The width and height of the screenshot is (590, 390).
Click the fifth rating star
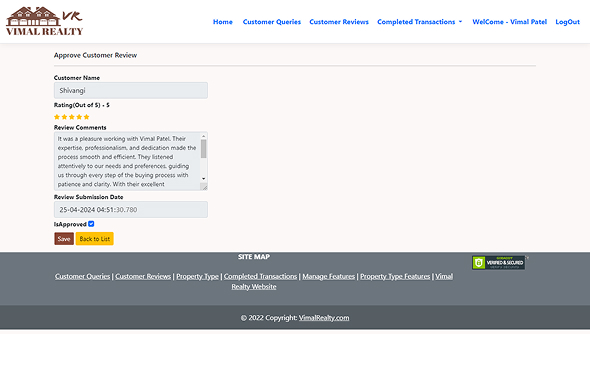tap(86, 117)
